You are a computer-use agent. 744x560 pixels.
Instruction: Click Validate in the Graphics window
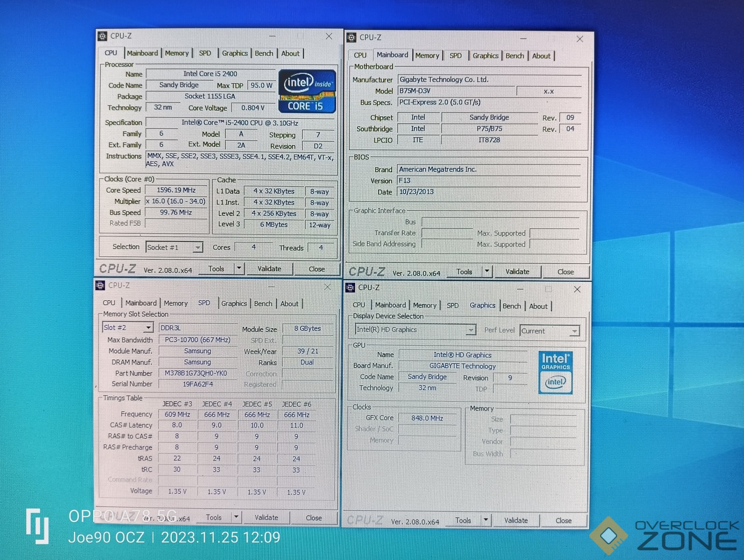point(516,520)
